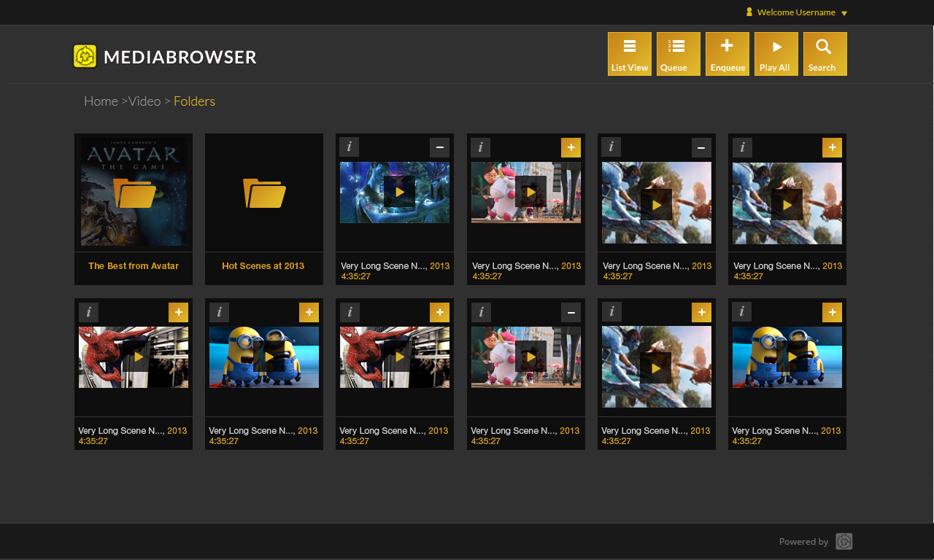
Task: Play the floating-mountains video that has a minus button
Action: pyautogui.click(x=656, y=205)
